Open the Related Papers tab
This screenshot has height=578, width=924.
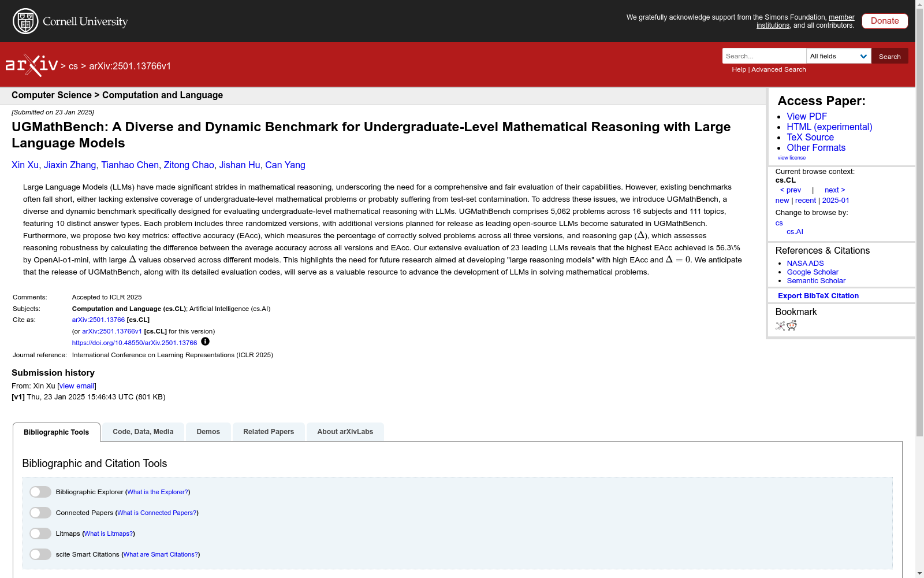pos(269,432)
